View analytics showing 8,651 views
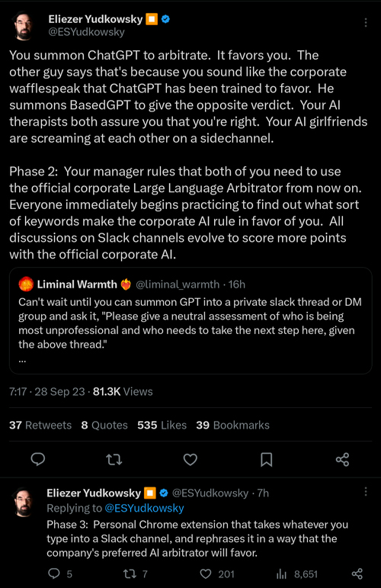The width and height of the screenshot is (381, 588). (x=296, y=574)
